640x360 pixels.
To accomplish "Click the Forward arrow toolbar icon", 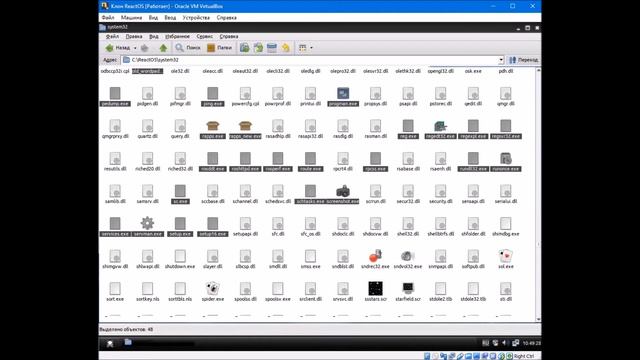I will click(x=145, y=48).
